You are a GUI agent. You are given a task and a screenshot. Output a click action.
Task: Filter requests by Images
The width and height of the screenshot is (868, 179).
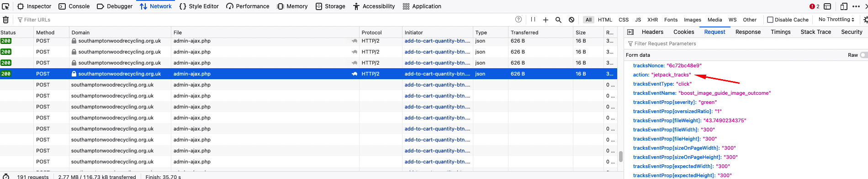coord(692,20)
